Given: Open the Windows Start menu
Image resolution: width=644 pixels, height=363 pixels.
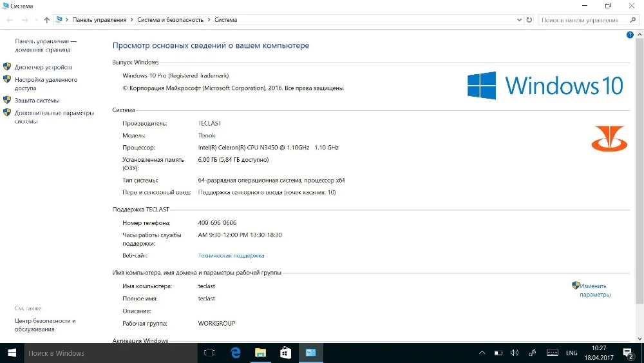Looking at the screenshot, I should click(12, 353).
